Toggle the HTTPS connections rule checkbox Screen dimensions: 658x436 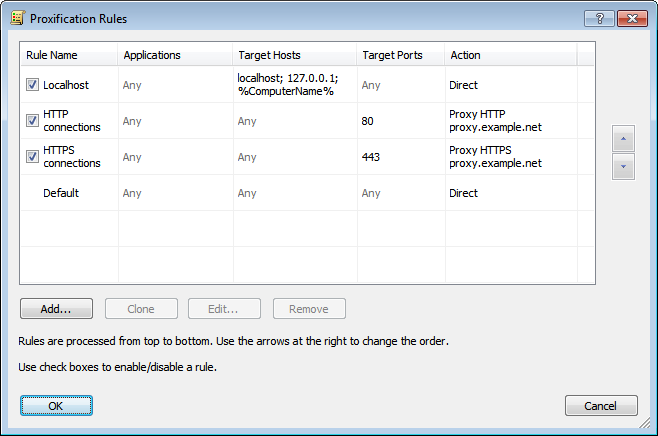(32, 157)
